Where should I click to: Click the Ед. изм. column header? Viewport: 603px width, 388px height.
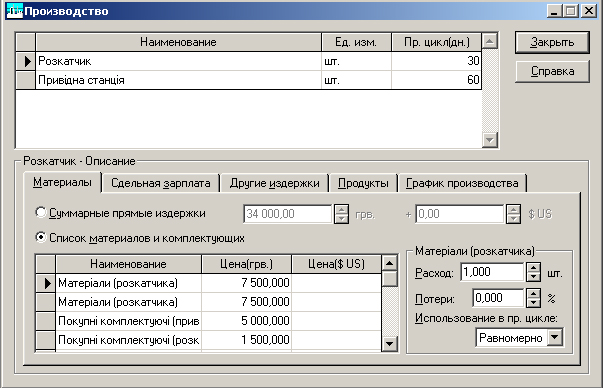(356, 42)
